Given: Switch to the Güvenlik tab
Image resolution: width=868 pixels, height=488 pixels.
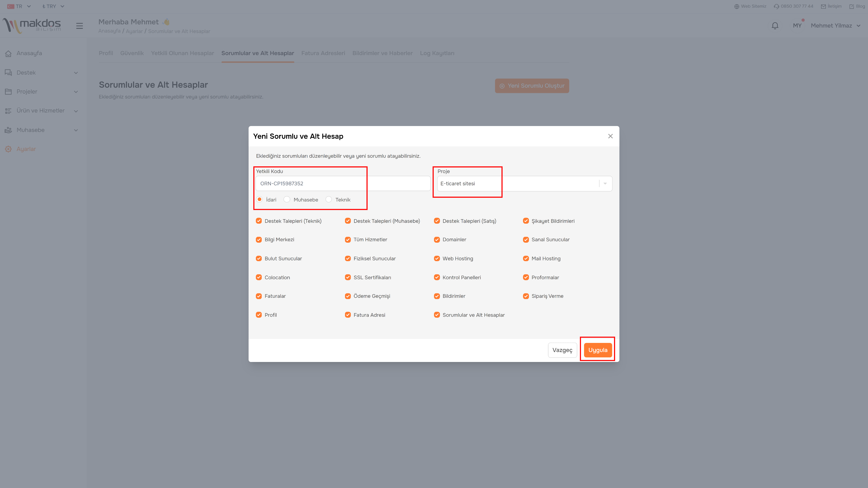Looking at the screenshot, I should pyautogui.click(x=132, y=53).
